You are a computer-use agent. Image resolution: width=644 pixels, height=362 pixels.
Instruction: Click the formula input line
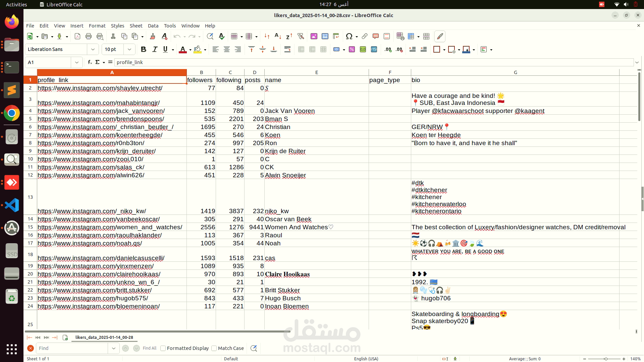pyautogui.click(x=374, y=62)
